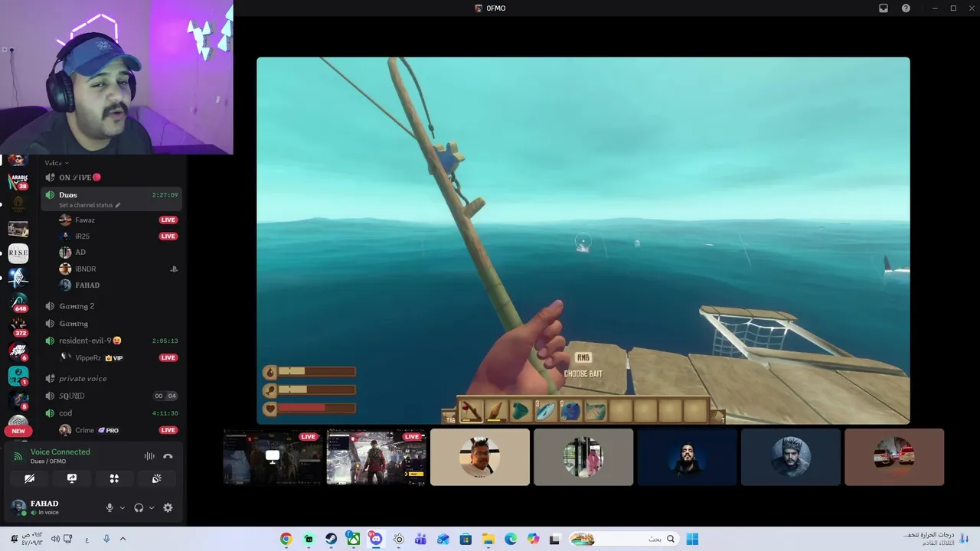Click the Windows taskbar search box
The image size is (980, 551).
point(623,540)
